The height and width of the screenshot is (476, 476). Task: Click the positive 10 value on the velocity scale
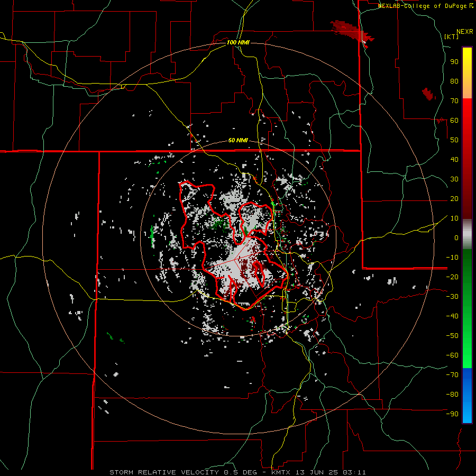454,218
